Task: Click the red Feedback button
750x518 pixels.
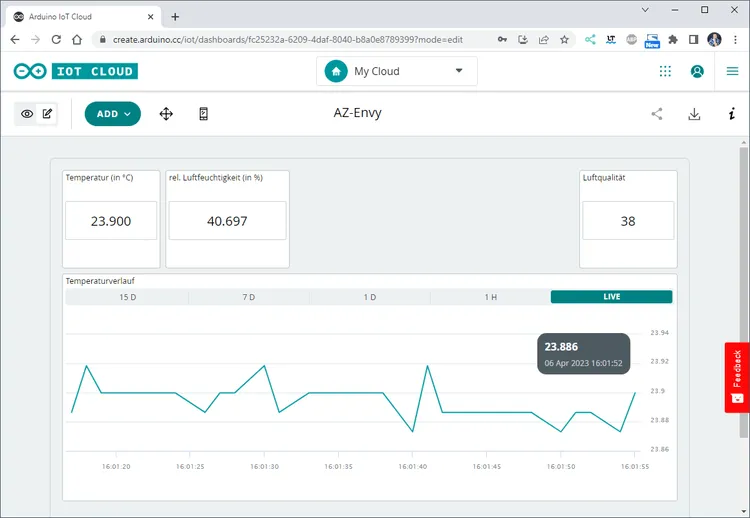Action: 737,377
